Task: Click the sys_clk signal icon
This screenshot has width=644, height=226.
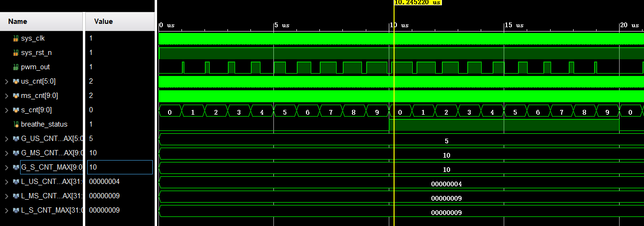Action: 16,38
